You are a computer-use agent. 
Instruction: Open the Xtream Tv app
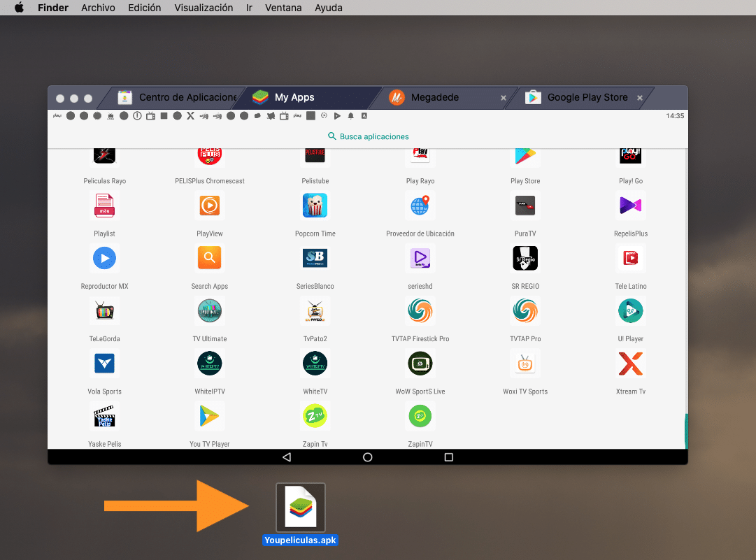[x=630, y=364]
